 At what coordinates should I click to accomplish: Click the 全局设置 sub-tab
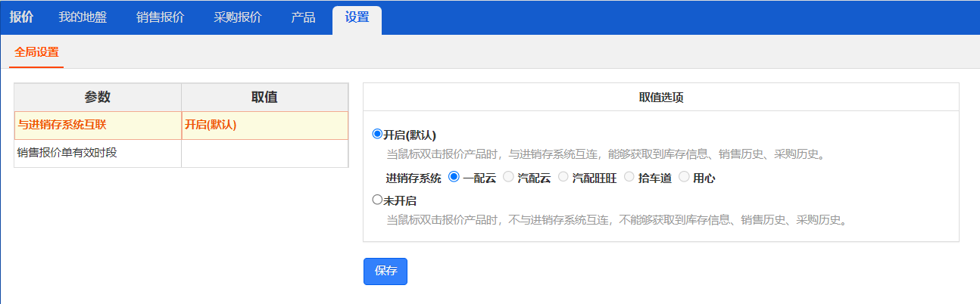(x=36, y=52)
